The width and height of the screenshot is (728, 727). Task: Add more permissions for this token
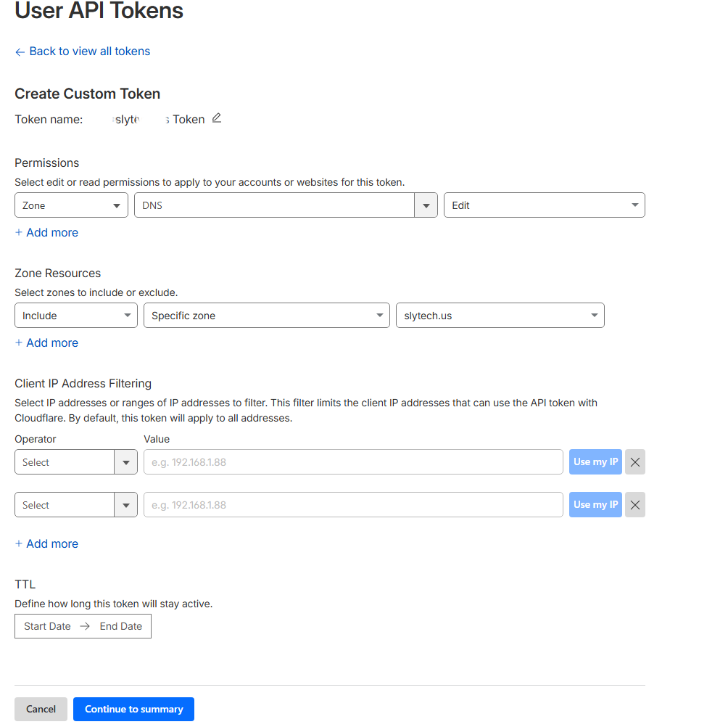pos(46,232)
